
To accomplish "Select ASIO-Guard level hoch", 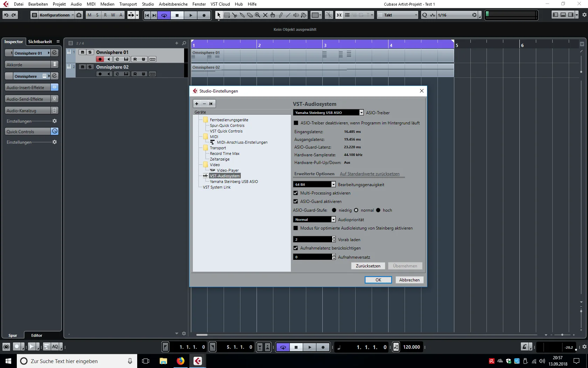I will tap(378, 210).
